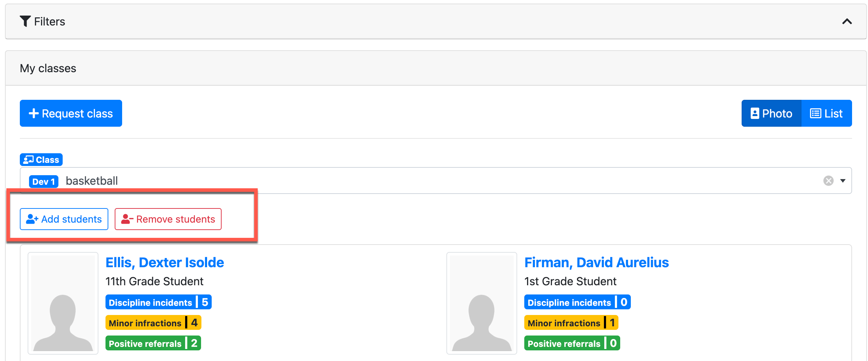This screenshot has width=868, height=361.
Task: Click Dexter Ellis's placeholder photo
Action: click(x=63, y=303)
